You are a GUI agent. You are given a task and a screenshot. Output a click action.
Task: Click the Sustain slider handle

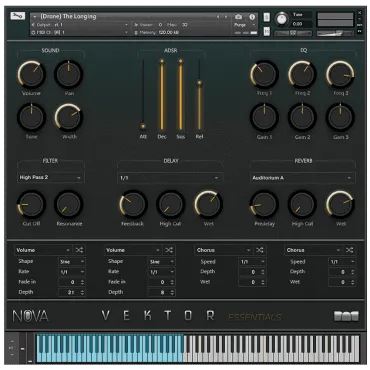[x=181, y=62]
